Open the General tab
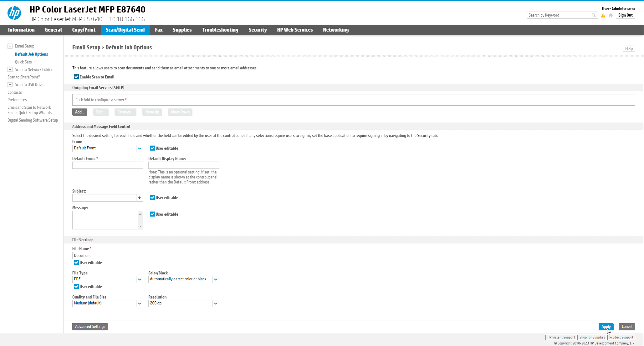Viewport: 644px width, 346px height. pos(53,30)
